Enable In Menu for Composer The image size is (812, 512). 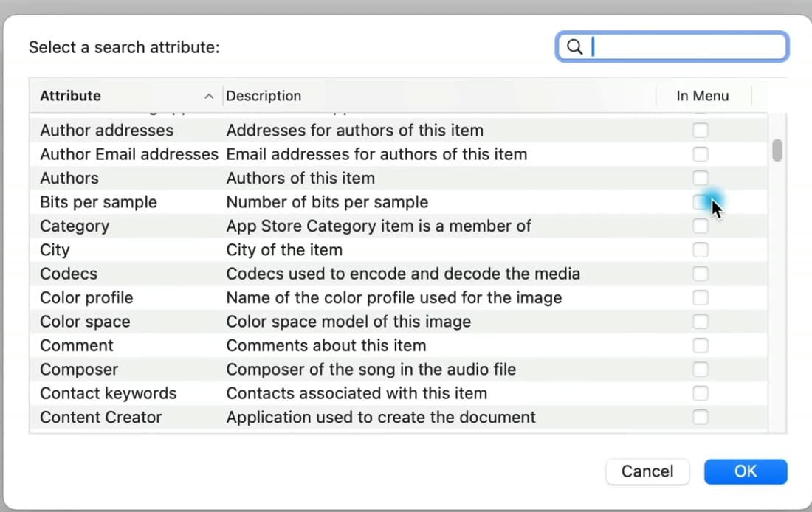coord(700,369)
